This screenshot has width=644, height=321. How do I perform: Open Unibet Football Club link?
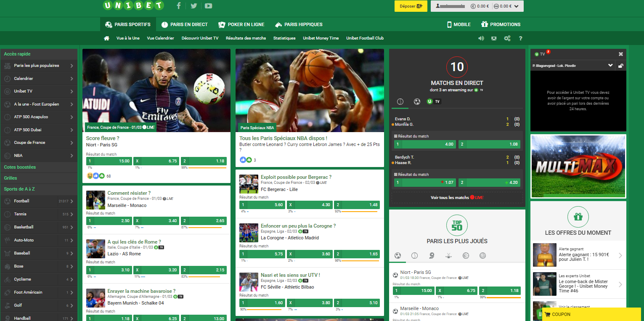(365, 38)
